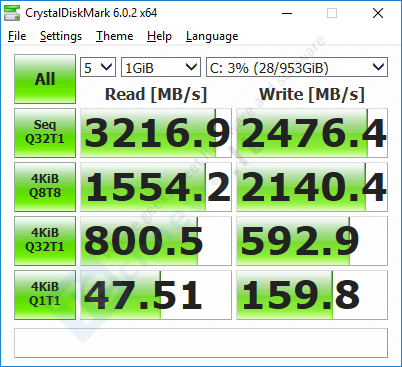Close the CrystalDiskMark window
The width and height of the screenshot is (402, 367).
click(378, 13)
